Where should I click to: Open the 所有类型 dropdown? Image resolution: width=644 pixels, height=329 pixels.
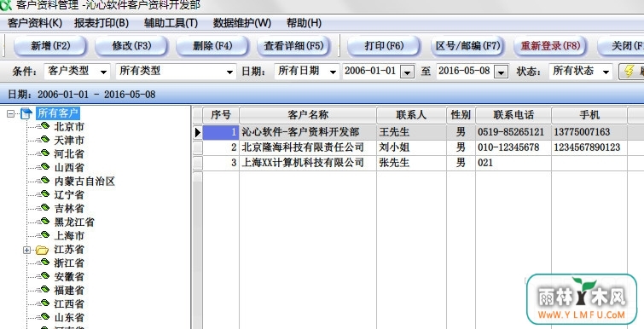(x=230, y=72)
